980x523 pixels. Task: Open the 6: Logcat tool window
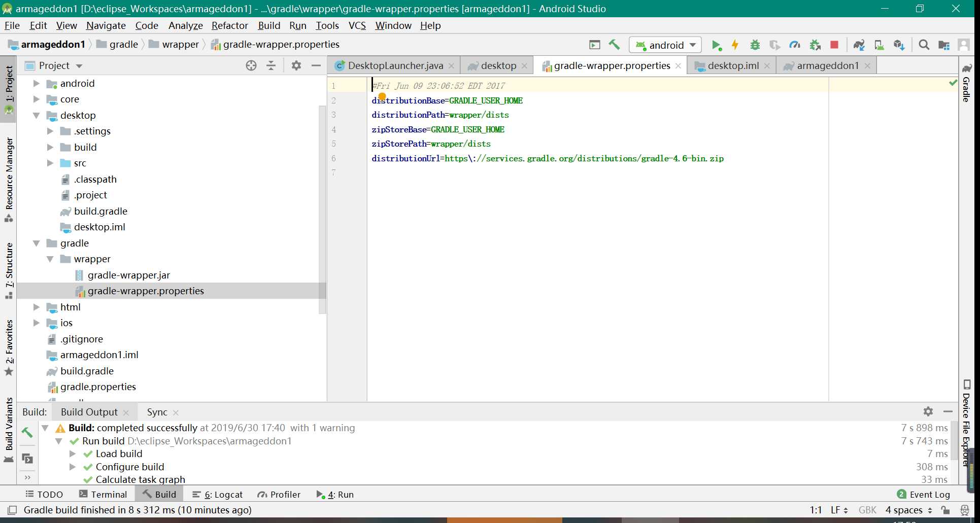click(x=218, y=494)
